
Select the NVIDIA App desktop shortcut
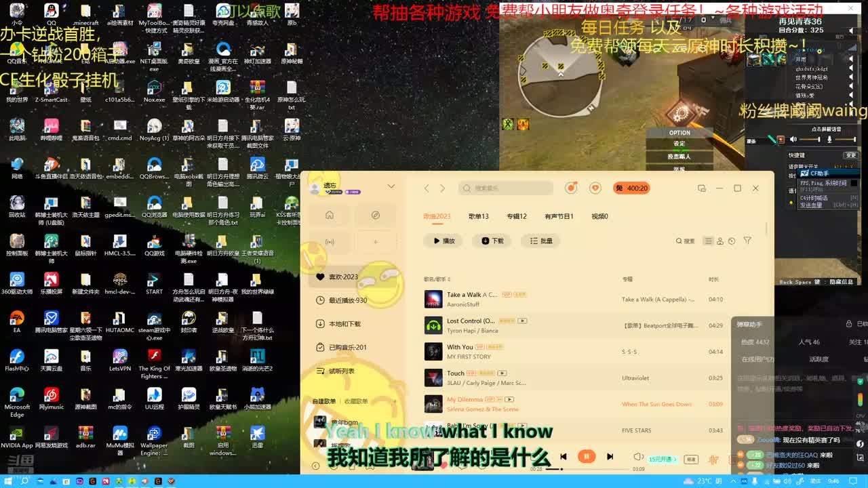click(17, 436)
